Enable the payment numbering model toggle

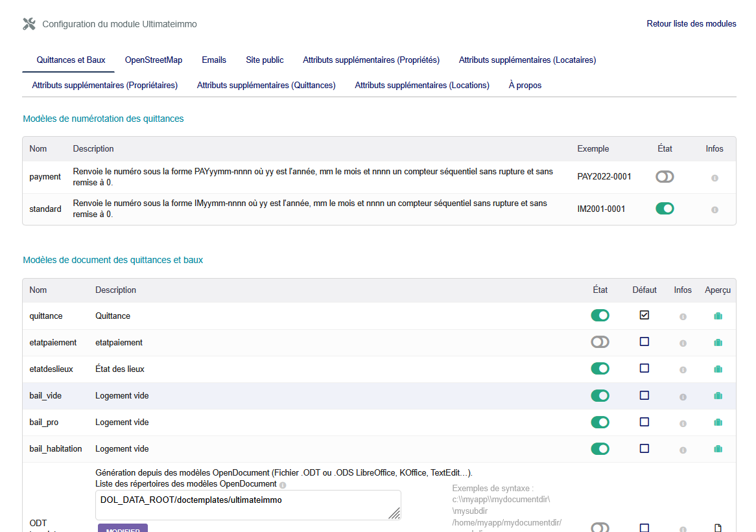(665, 176)
